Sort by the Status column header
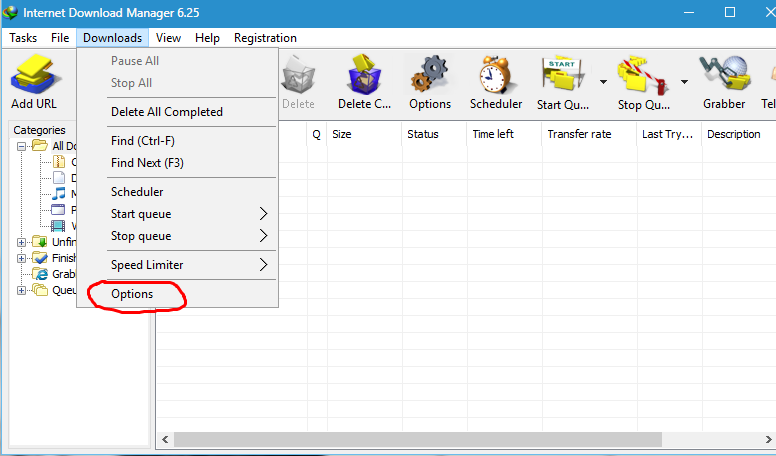The width and height of the screenshot is (776, 456). click(x=434, y=134)
